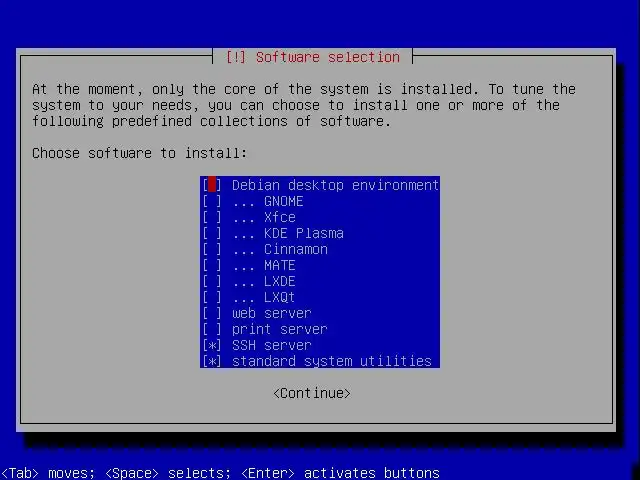Click the '... Xfce' list entry text
The width and height of the screenshot is (640, 480).
pos(264,217)
